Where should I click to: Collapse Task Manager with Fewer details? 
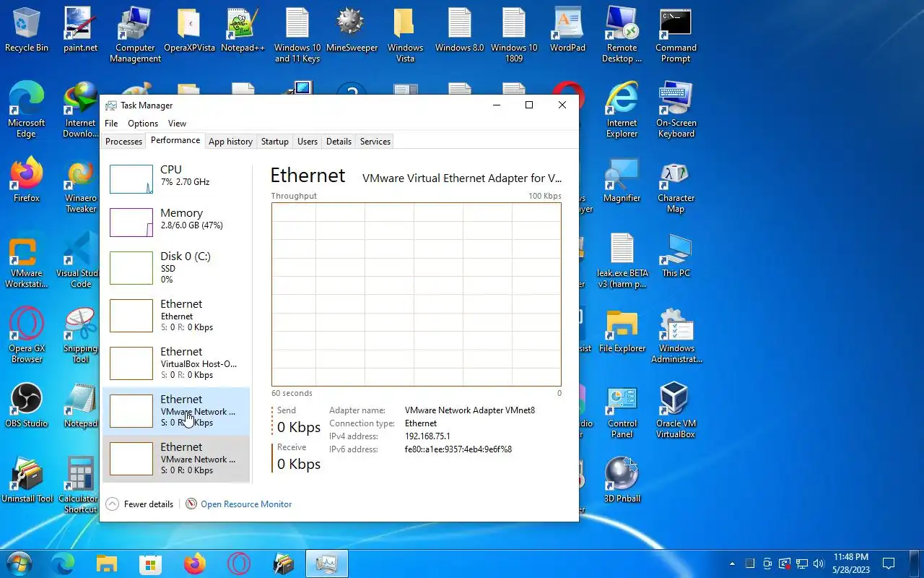pos(140,504)
